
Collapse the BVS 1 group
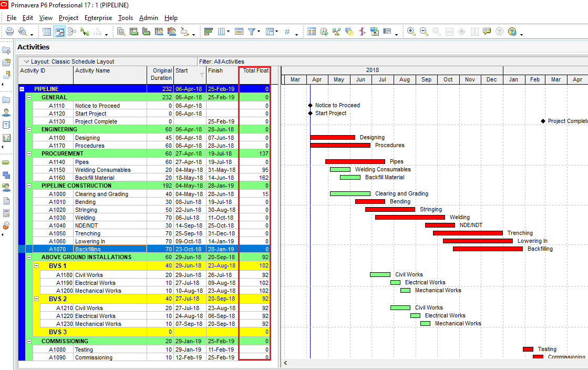37,266
